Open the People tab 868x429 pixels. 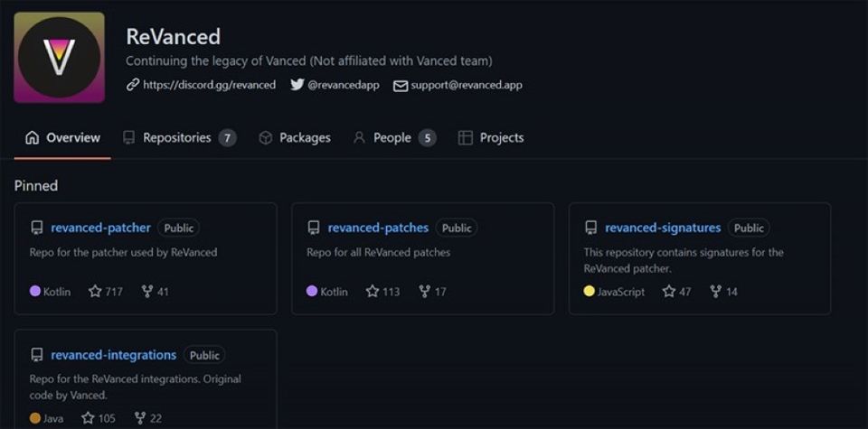point(392,138)
